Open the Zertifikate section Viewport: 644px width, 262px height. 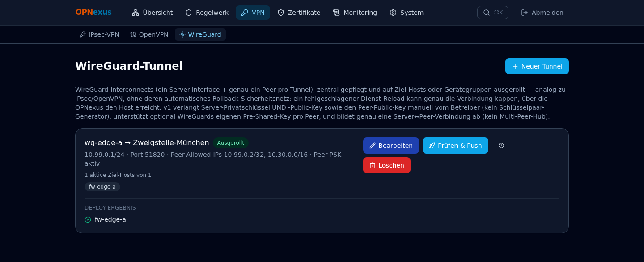click(x=299, y=13)
